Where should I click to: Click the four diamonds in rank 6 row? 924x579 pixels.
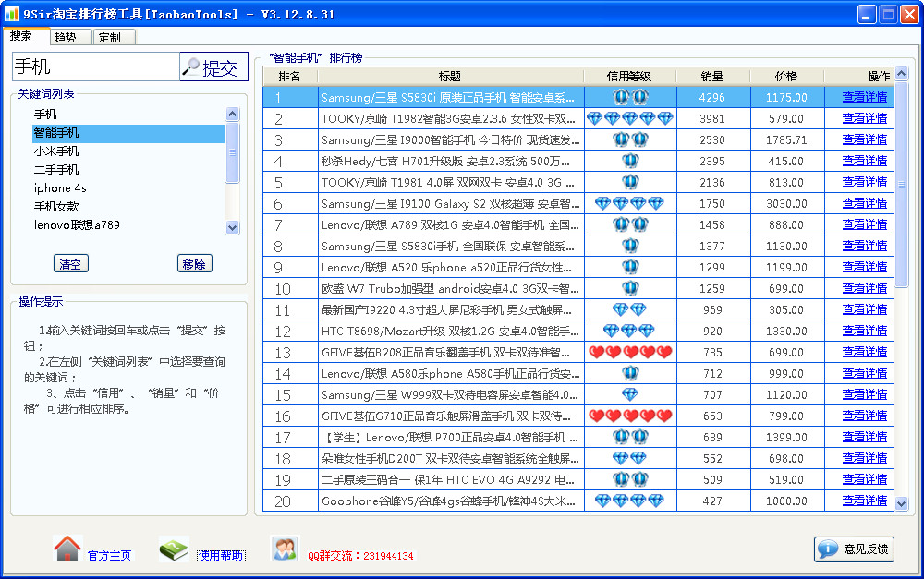coord(630,203)
